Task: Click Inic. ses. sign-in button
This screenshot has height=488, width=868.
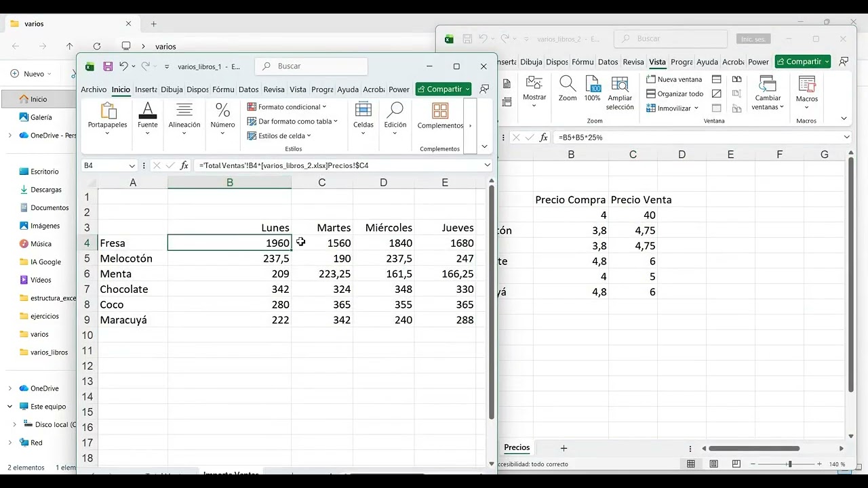Action: [x=753, y=39]
